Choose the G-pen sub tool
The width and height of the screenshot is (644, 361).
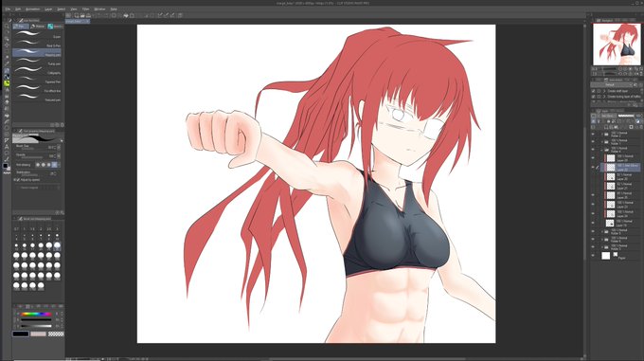(37, 34)
